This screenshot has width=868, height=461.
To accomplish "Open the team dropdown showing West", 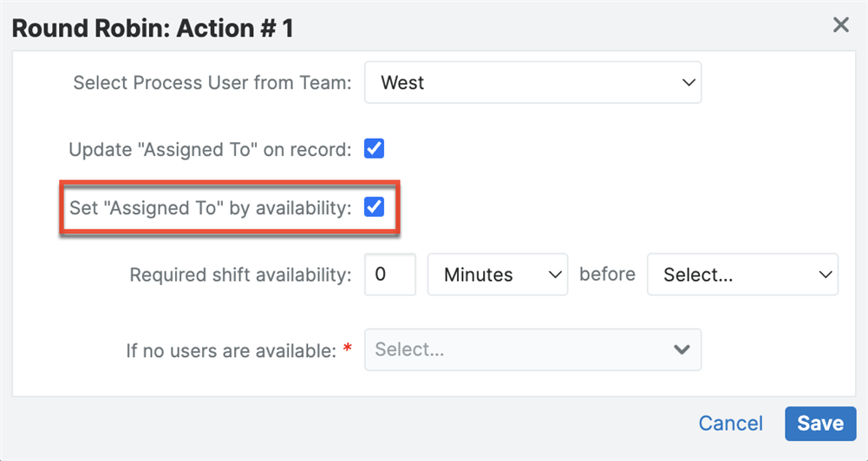I will 532,83.
